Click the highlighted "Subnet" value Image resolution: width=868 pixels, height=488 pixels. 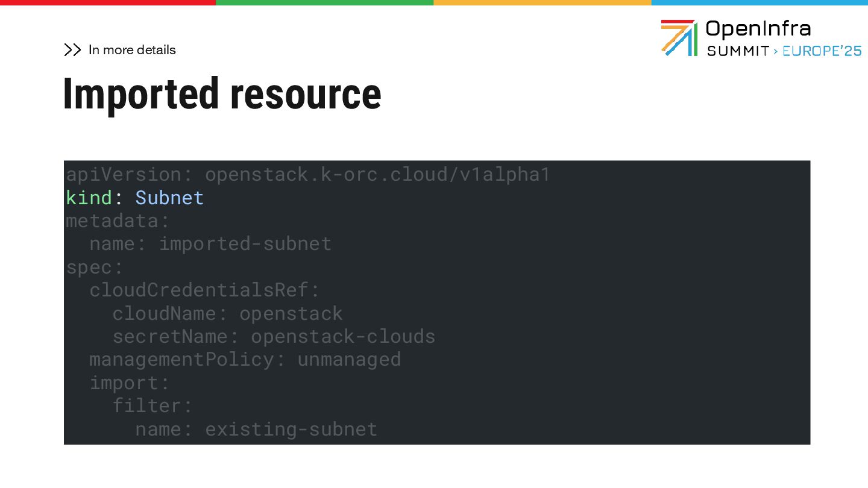point(169,198)
